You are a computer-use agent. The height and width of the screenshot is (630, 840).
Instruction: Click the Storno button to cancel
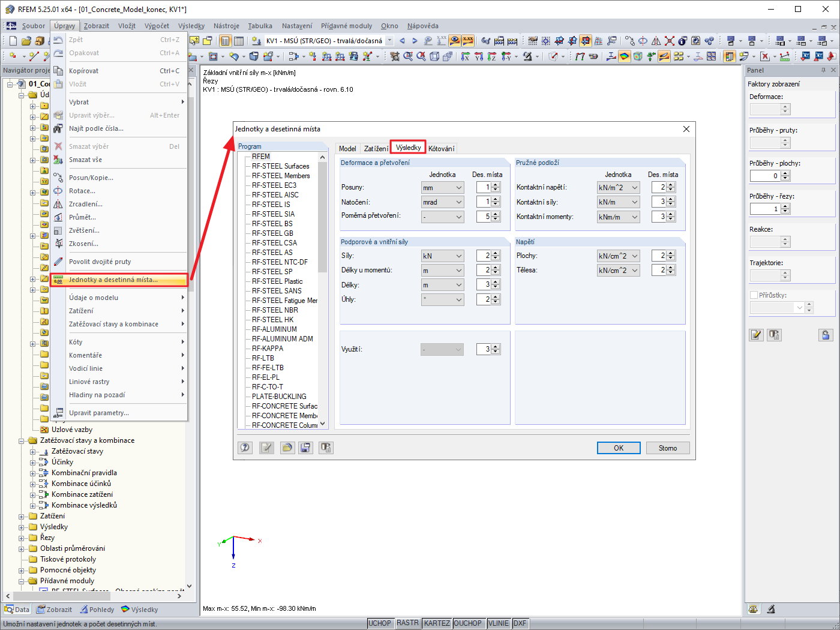(668, 448)
